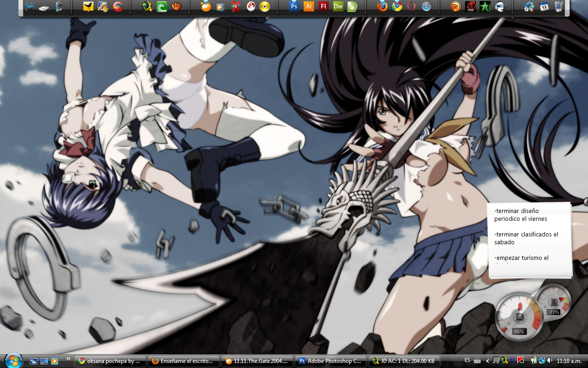
Task: Launch Firefox from the dock
Action: (382, 6)
